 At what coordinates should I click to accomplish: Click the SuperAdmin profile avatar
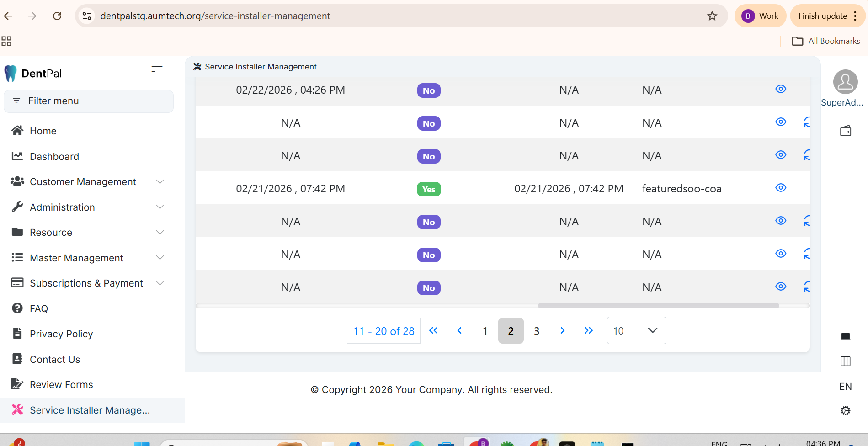pyautogui.click(x=845, y=82)
